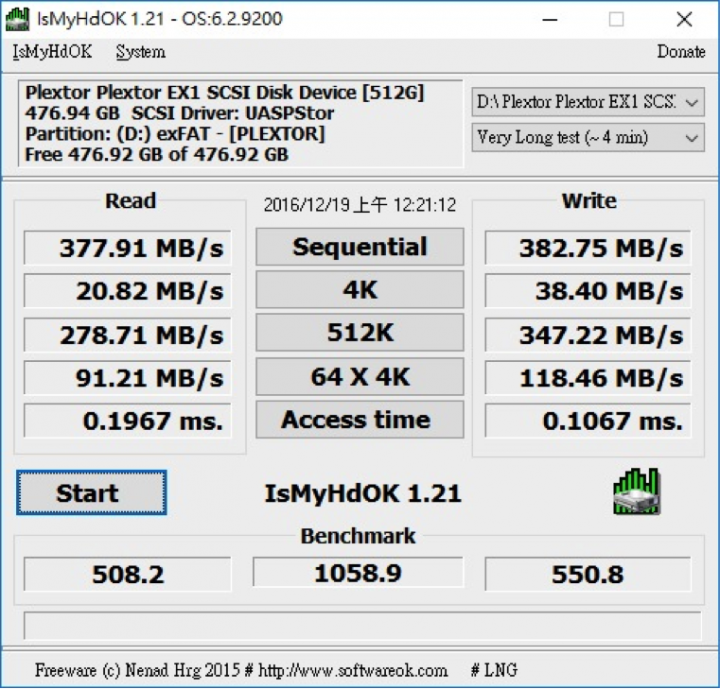Click the Read column heading
The image size is (720, 689).
(130, 201)
